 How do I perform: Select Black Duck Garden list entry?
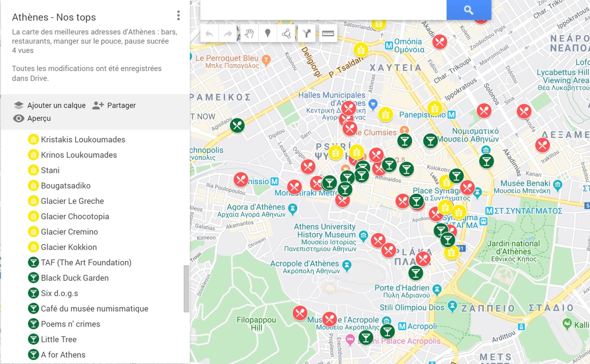(75, 278)
